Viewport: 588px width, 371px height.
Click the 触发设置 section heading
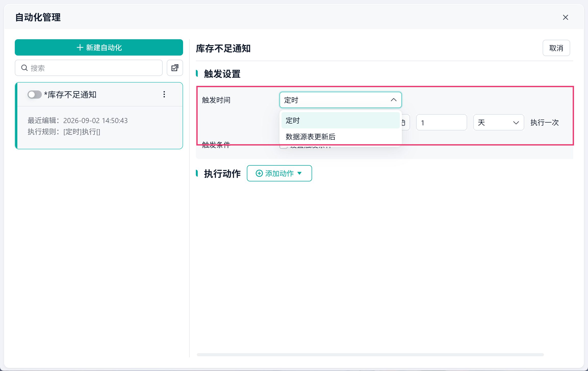pyautogui.click(x=222, y=74)
